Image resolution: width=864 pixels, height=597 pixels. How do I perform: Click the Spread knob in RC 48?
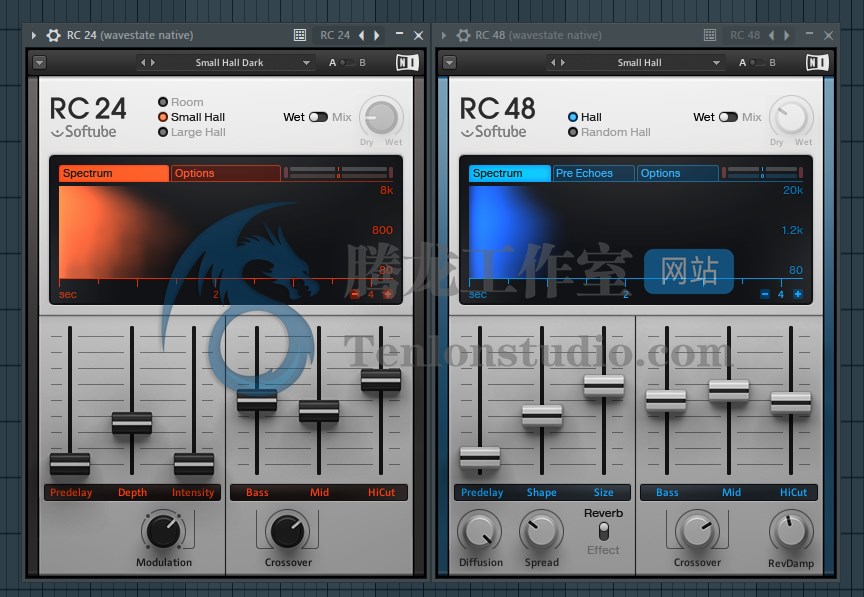(541, 531)
